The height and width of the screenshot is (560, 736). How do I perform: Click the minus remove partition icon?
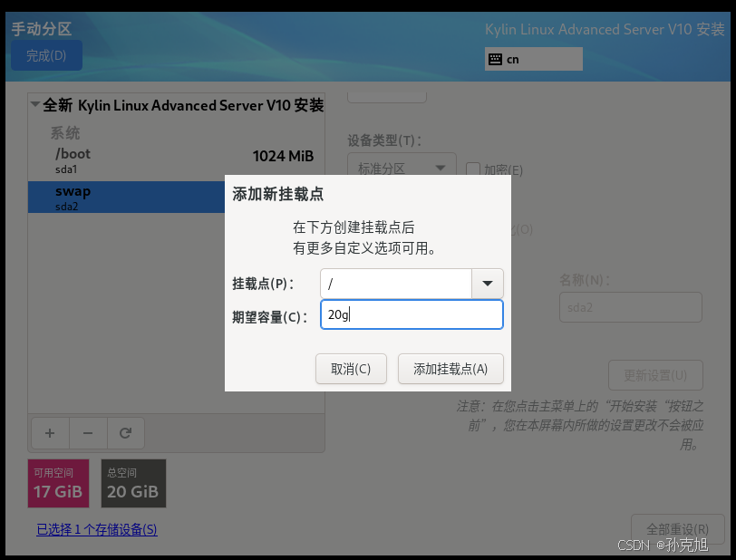[x=88, y=433]
